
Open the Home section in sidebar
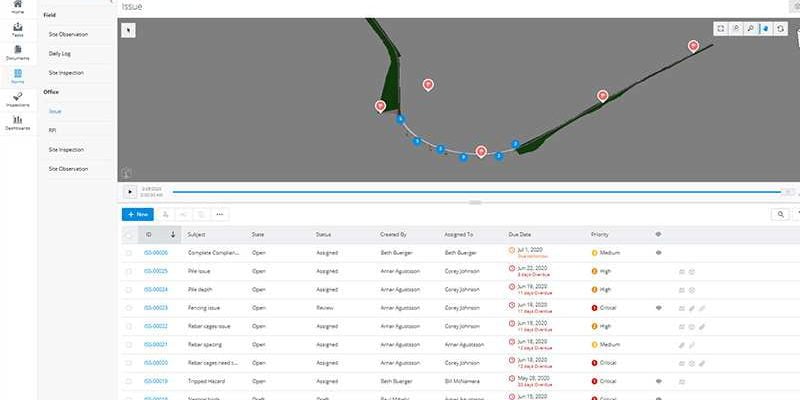18,8
